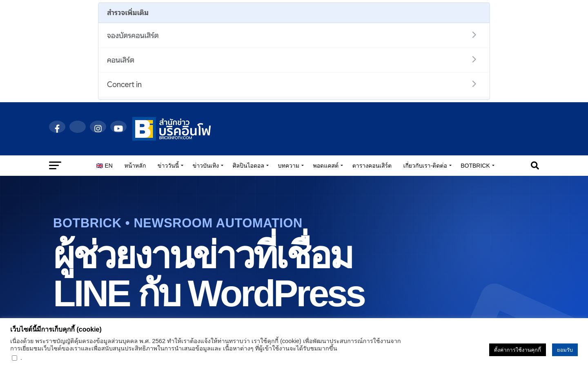588x368 pixels.
Task: Expand the ศิลปินไอดอล dropdown menu
Action: coord(250,166)
